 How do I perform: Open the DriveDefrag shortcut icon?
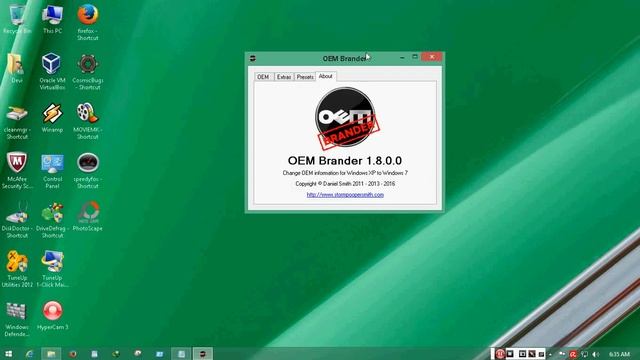coord(52,220)
